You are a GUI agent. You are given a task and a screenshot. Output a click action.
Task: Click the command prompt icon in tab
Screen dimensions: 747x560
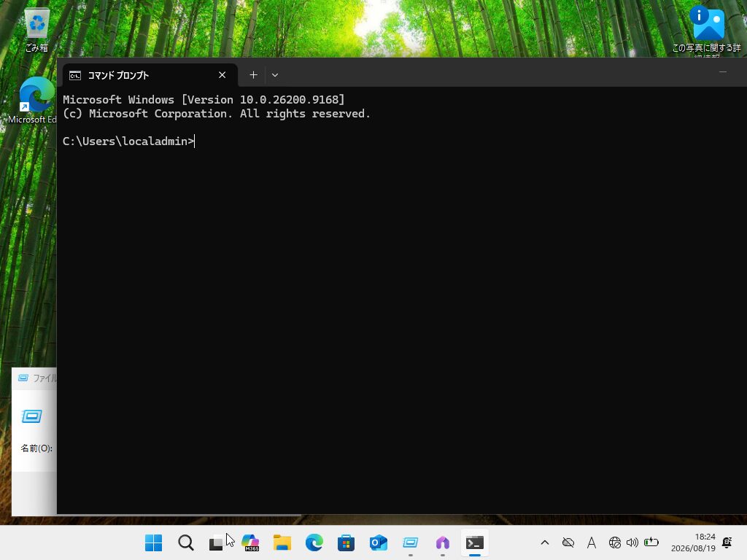coord(75,75)
